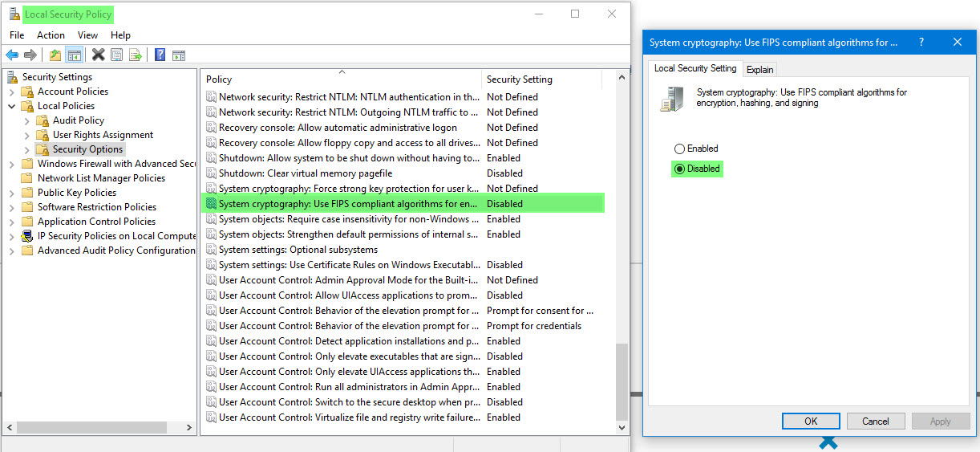
Task: Toggle Show/Hide Console Tree icon
Action: [x=74, y=55]
